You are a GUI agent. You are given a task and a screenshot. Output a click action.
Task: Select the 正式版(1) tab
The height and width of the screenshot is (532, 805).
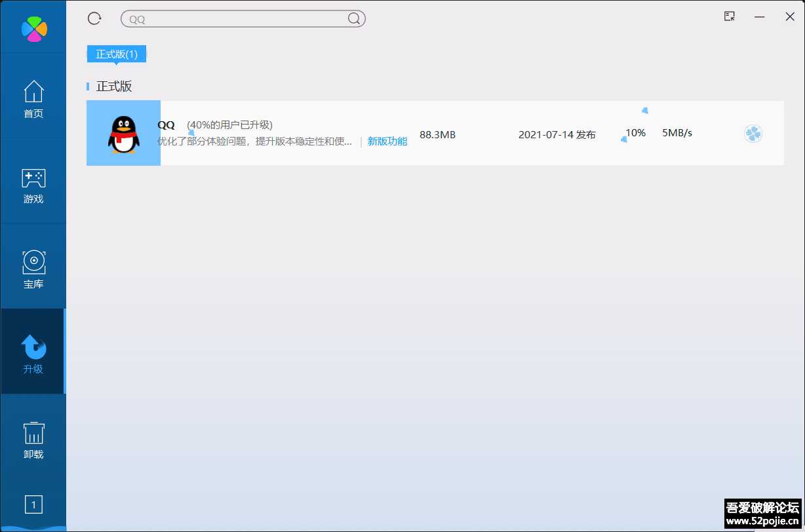(x=116, y=54)
